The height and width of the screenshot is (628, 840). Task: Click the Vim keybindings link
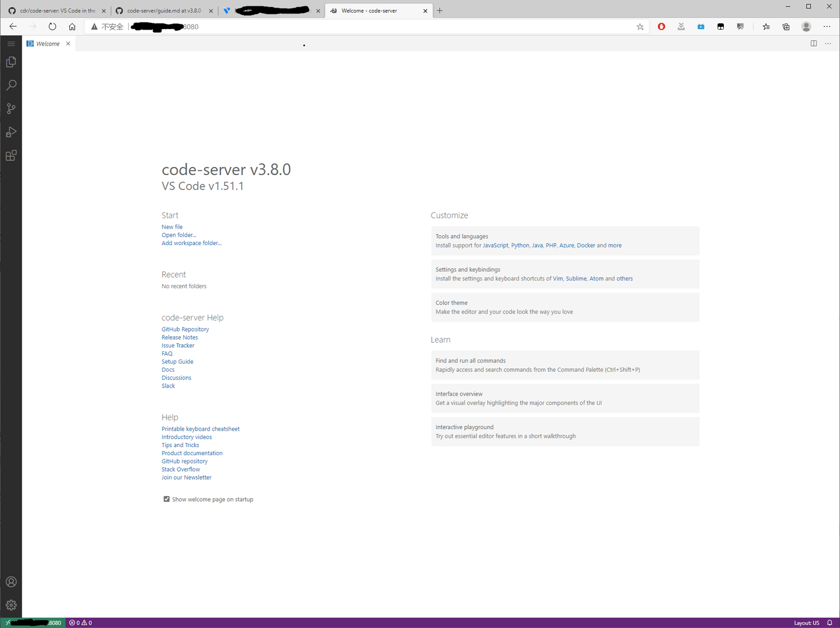pos(558,278)
